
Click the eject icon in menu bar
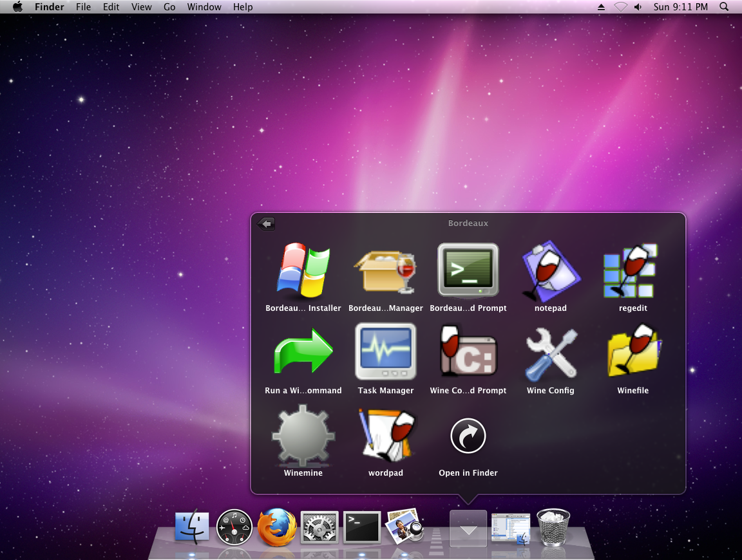pos(601,6)
